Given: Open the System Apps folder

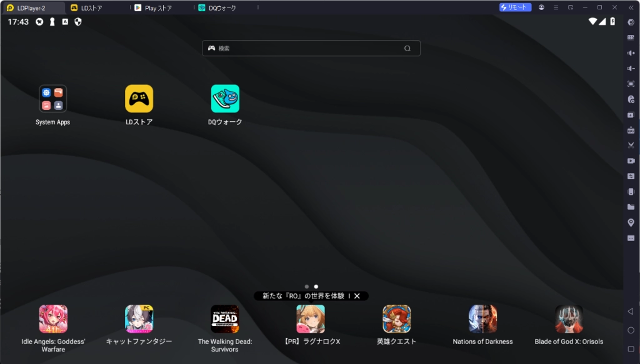Looking at the screenshot, I should click(52, 99).
